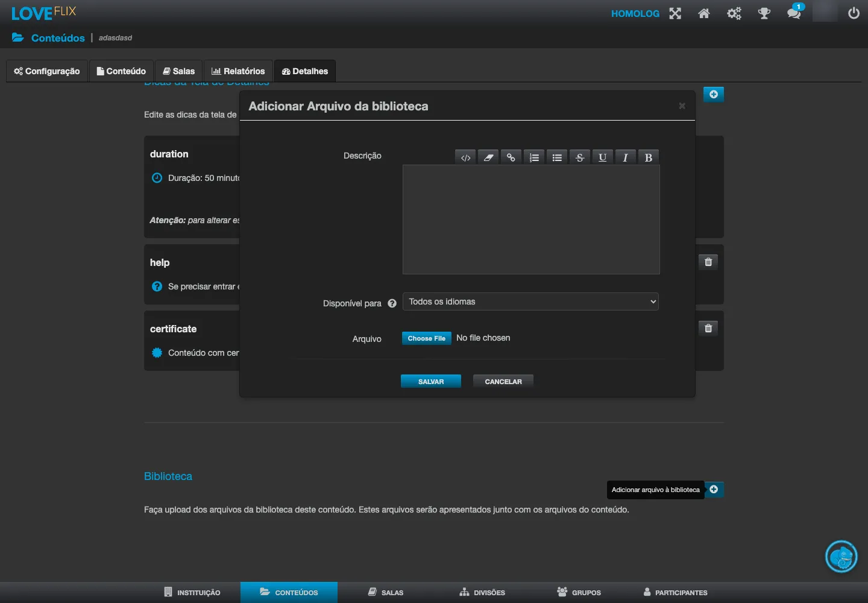Toggle bold formatting
The height and width of the screenshot is (603, 868).
[649, 157]
